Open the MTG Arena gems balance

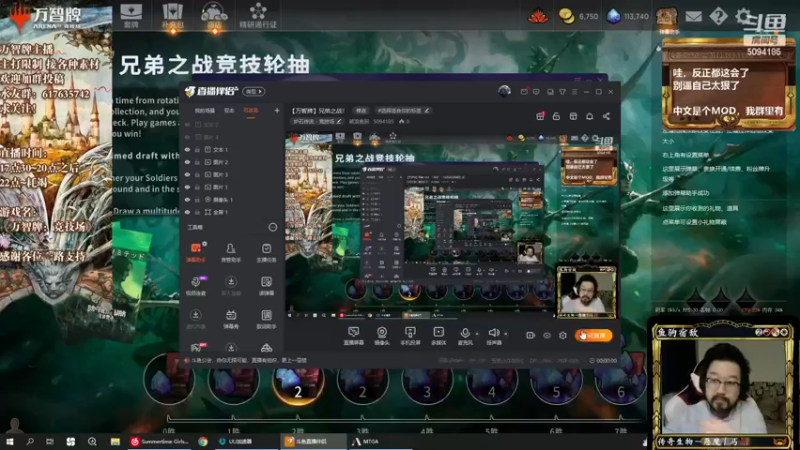click(628, 16)
